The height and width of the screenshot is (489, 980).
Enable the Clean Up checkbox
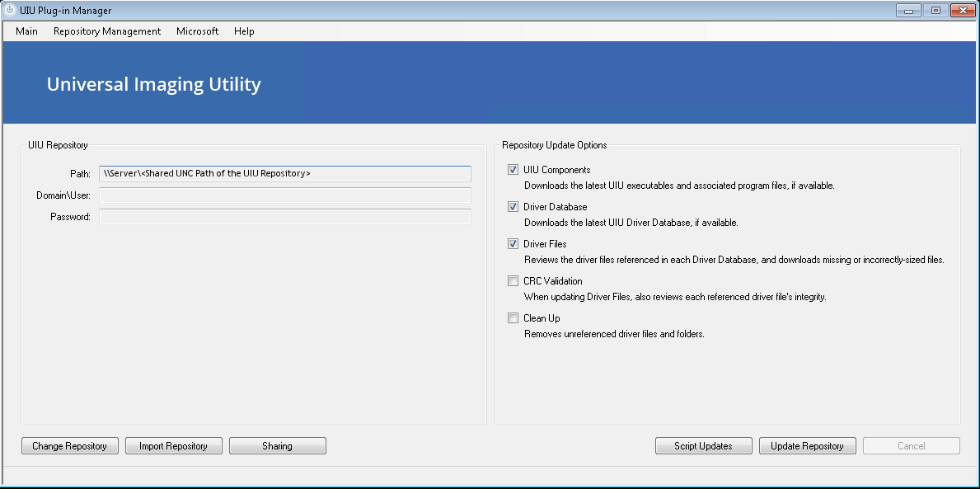point(513,317)
